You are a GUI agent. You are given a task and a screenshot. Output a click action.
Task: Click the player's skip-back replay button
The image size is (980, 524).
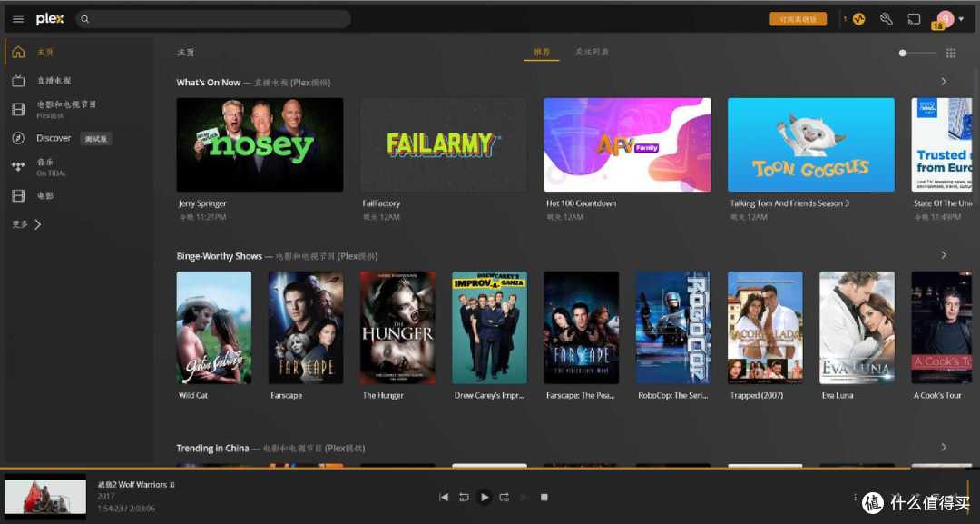(x=464, y=497)
